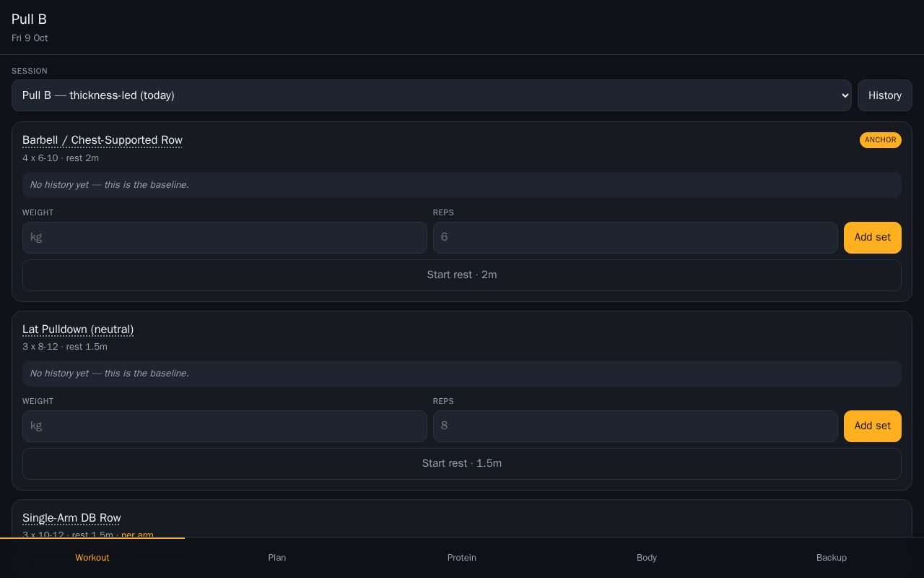The image size is (924, 578).
Task: Add set for Barbell / Chest-Supported Row
Action: (x=872, y=238)
